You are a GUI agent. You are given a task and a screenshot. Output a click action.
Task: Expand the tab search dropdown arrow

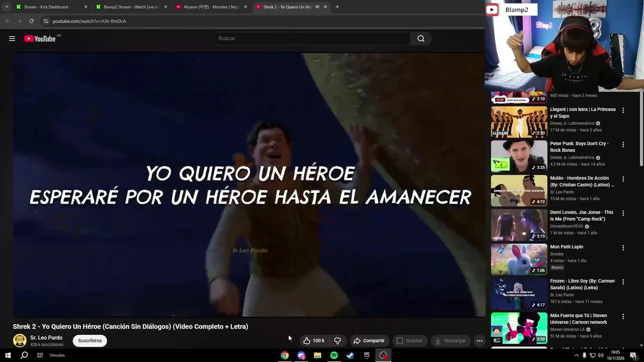tap(6, 7)
